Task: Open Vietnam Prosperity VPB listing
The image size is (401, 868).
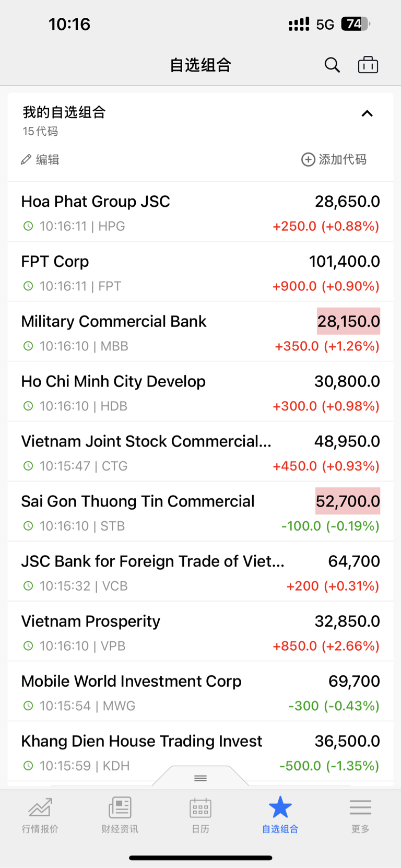Action: coord(200,631)
